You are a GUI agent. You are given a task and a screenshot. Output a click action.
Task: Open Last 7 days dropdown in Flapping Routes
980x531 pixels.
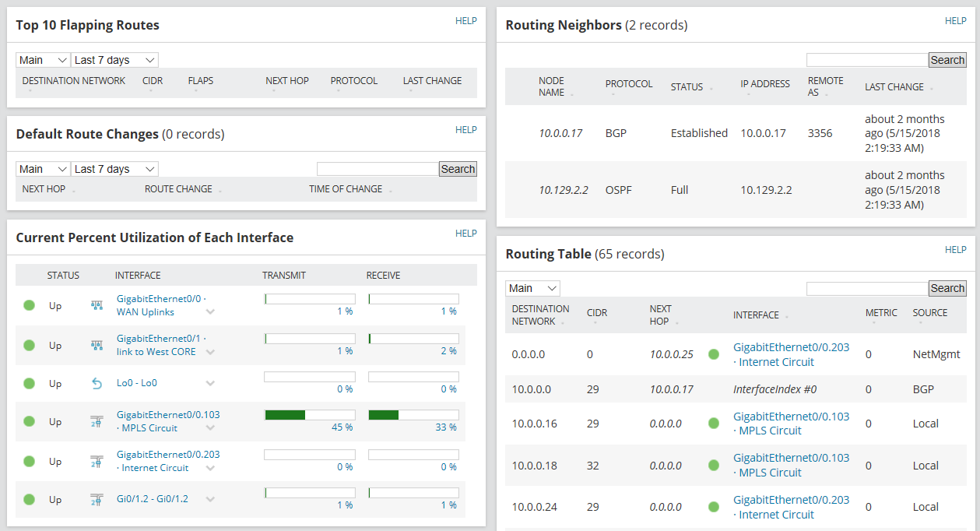click(115, 60)
